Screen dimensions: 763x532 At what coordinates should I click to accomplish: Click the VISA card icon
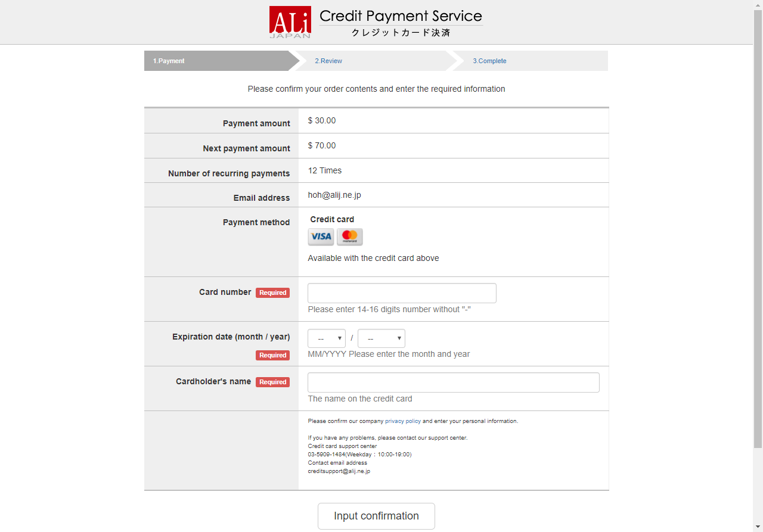click(x=321, y=237)
